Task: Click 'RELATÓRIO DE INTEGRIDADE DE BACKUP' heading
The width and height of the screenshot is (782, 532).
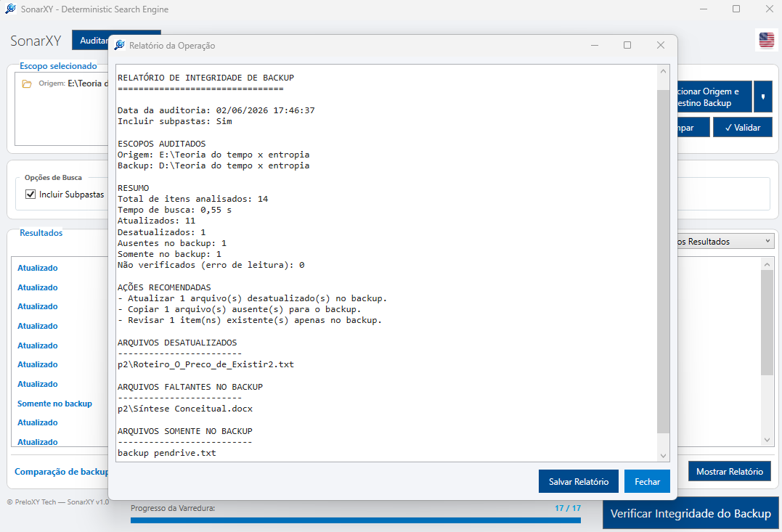Action: click(206, 78)
